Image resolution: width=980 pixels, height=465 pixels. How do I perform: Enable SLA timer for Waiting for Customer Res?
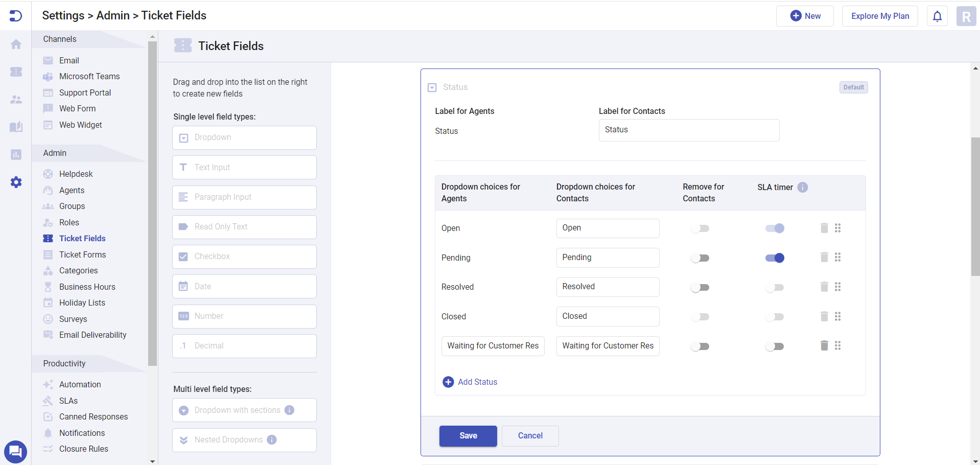coord(775,346)
